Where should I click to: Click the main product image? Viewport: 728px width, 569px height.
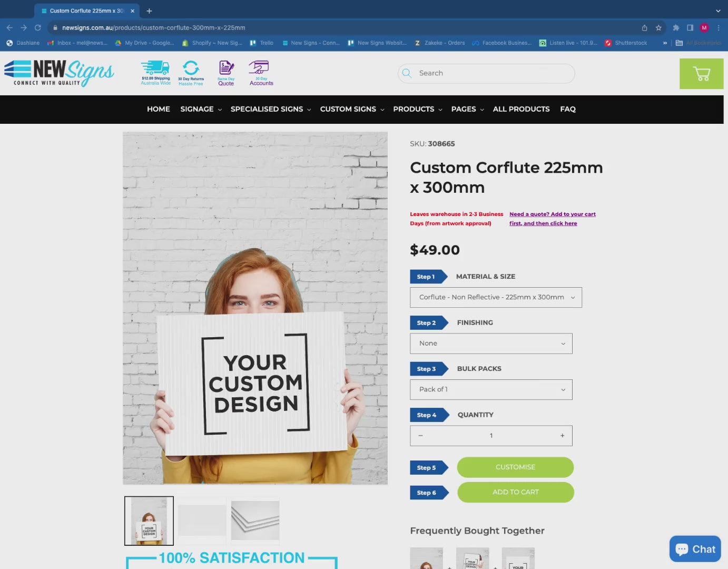pos(255,308)
